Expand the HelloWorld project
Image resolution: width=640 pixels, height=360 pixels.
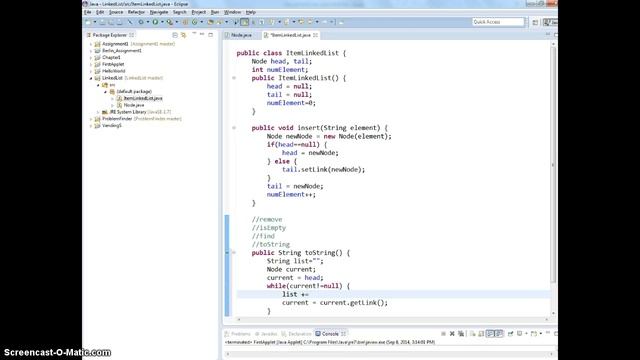[91, 71]
